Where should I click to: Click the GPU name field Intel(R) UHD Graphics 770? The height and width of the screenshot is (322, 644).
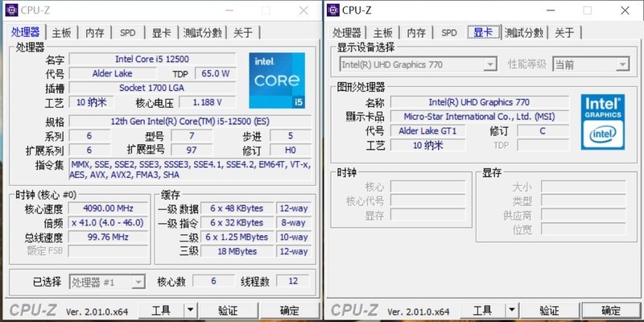click(x=479, y=102)
